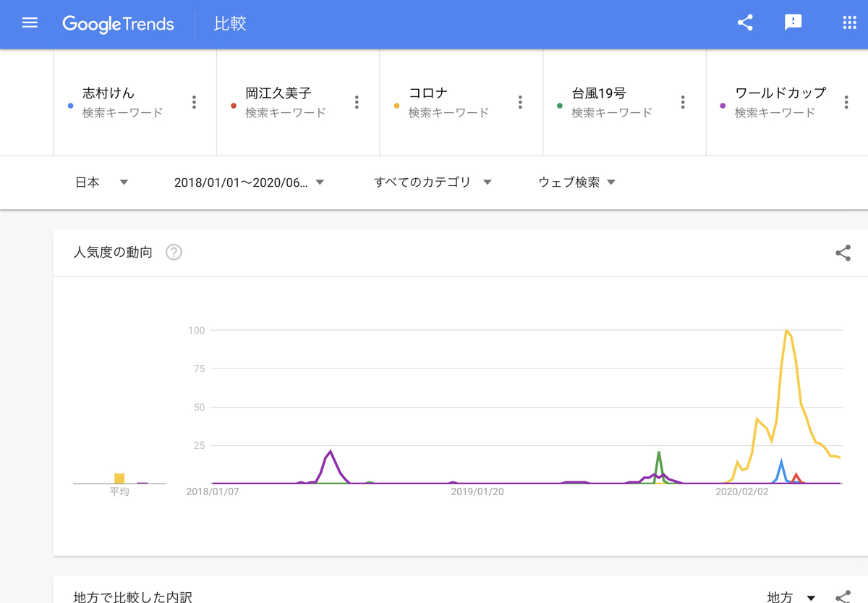Open options menu for コロナ
This screenshot has width=868, height=603.
tap(520, 102)
